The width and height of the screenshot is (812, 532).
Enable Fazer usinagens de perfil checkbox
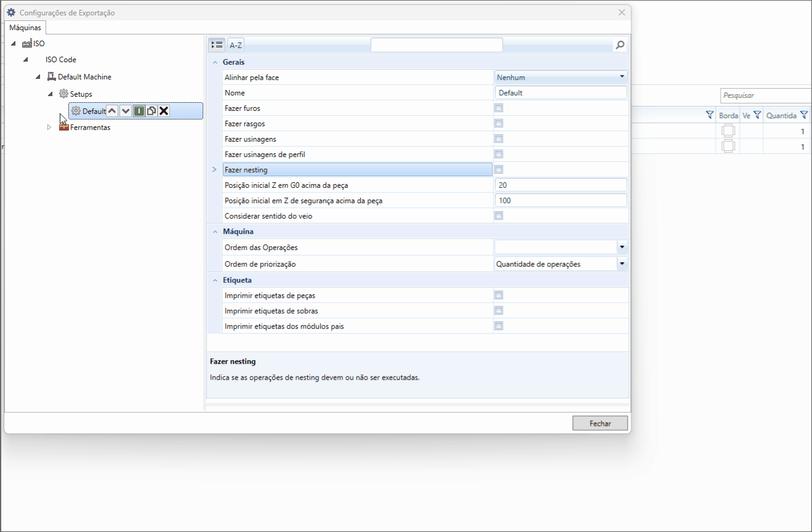pyautogui.click(x=499, y=155)
